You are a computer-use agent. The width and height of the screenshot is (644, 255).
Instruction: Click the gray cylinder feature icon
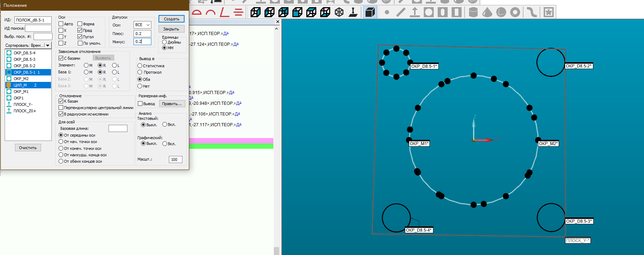coord(473,13)
